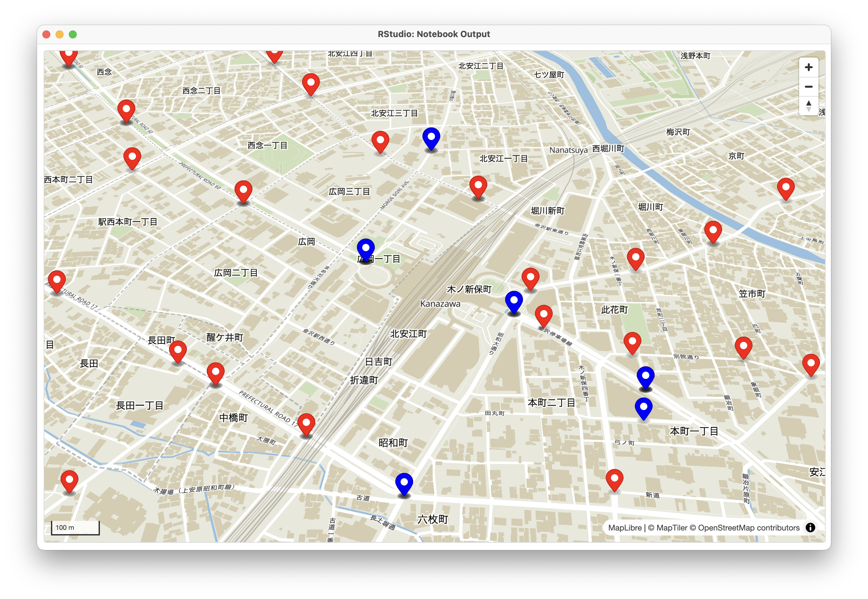Image resolution: width=868 pixels, height=599 pixels.
Task: Click the upper blue marker near 本町二丁目
Action: click(646, 378)
